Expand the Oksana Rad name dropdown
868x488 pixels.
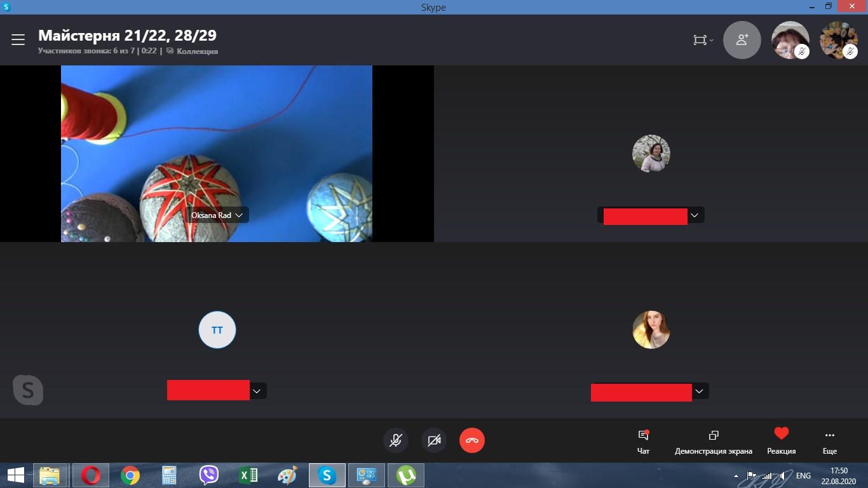click(x=239, y=215)
